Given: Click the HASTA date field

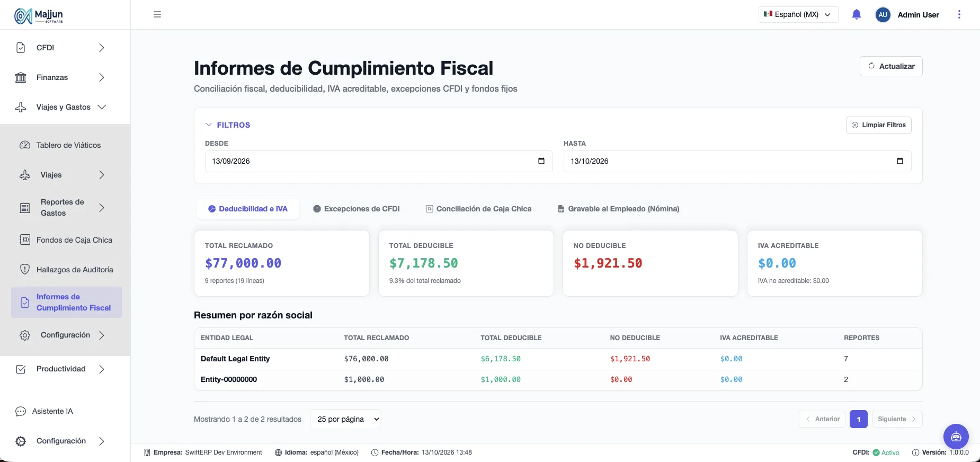Looking at the screenshot, I should [737, 161].
